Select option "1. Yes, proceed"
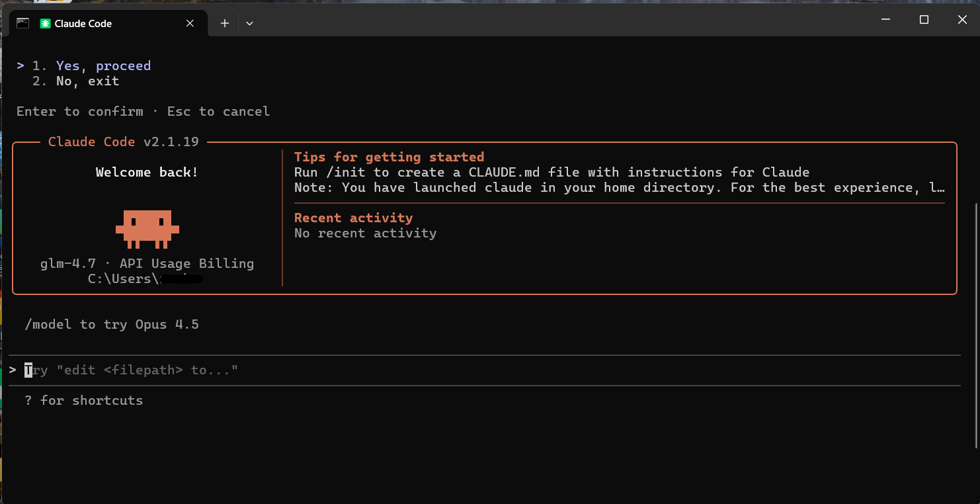Screen dimensions: 980x504 click(91, 65)
